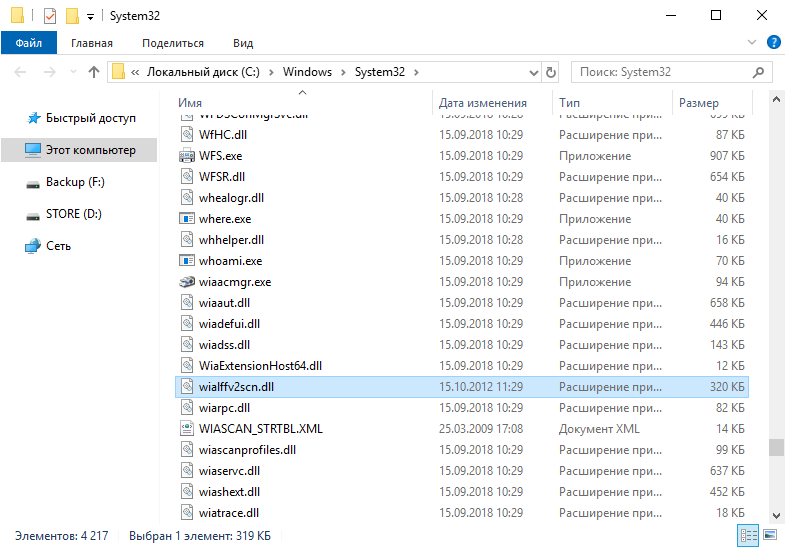
Task: Open the Файл menu
Action: coord(29,43)
